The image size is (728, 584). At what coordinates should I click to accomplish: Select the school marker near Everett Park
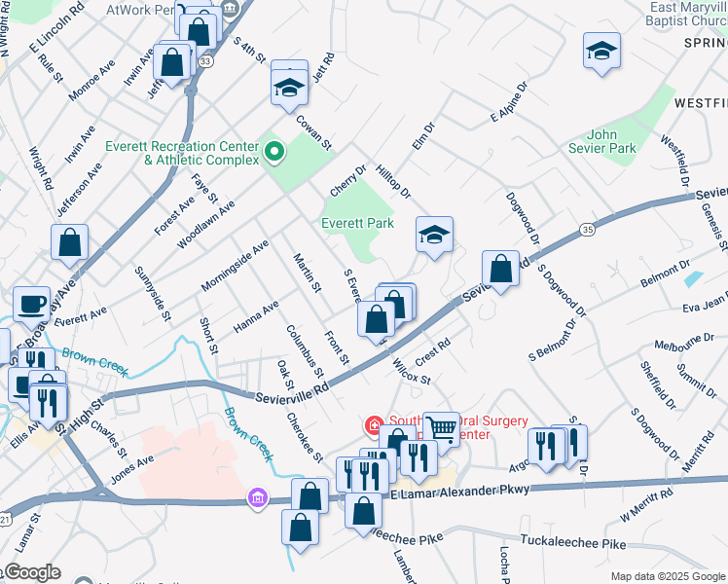[x=435, y=236]
